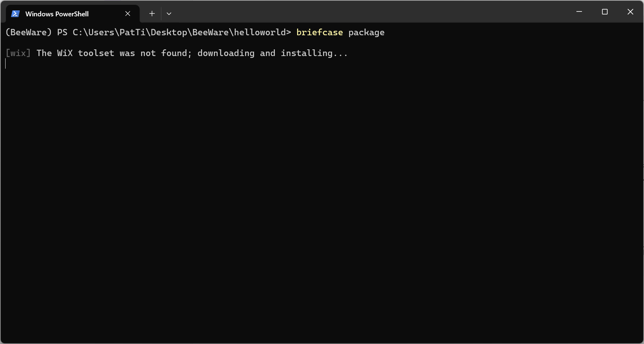Maximize the terminal window
Screen dimensions: 644x344
tap(605, 12)
